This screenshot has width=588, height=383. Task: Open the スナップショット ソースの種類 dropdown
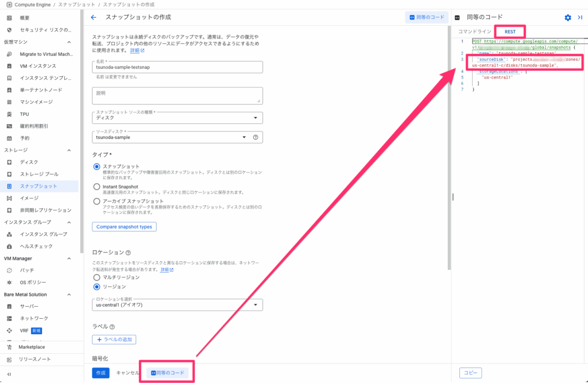(x=177, y=118)
